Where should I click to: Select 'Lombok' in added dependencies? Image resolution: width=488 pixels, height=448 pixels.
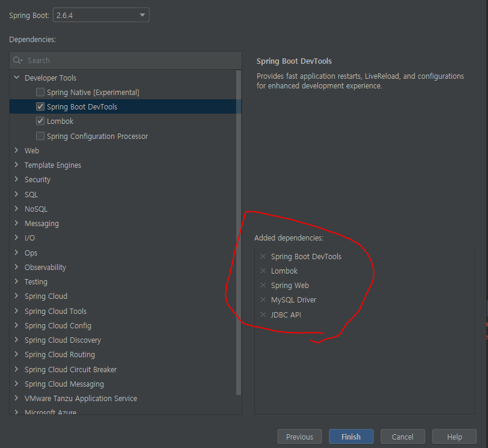[284, 271]
